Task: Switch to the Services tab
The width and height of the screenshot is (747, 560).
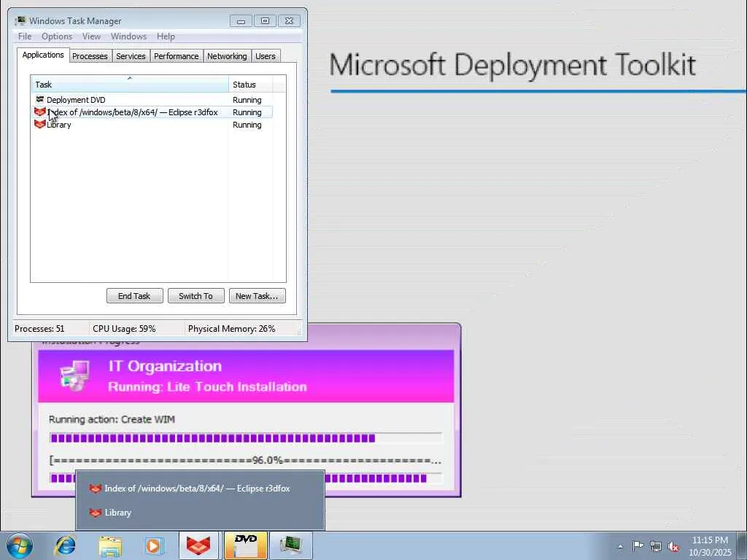Action: pyautogui.click(x=131, y=56)
